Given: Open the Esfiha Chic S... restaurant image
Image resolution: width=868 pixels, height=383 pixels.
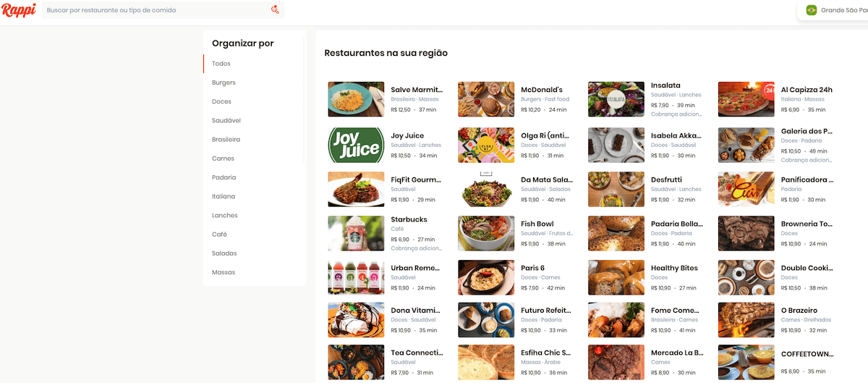Looking at the screenshot, I should (486, 361).
